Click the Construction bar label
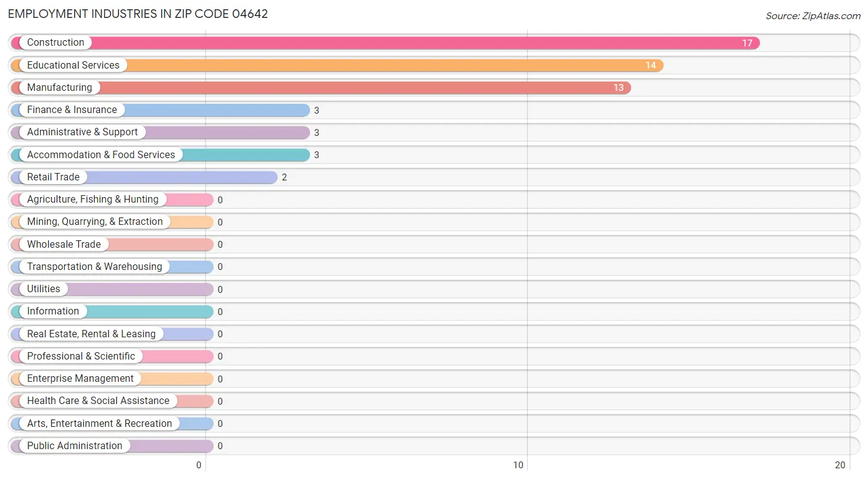The image size is (868, 480). (x=56, y=43)
